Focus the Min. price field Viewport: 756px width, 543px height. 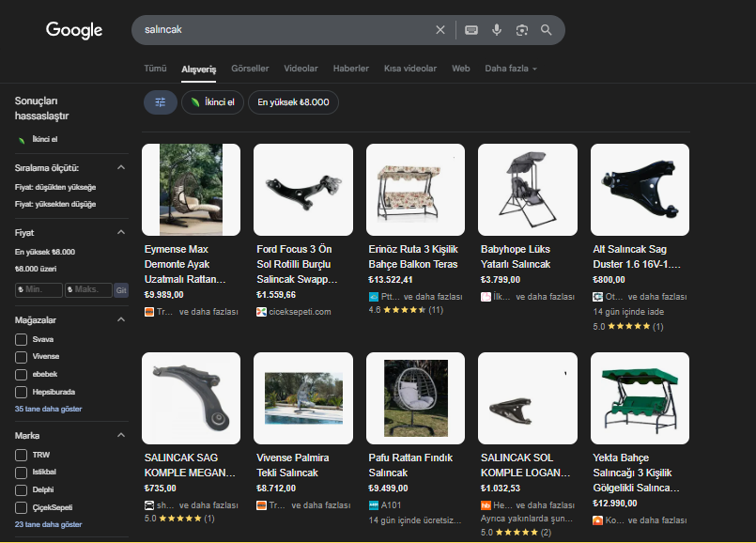click(x=39, y=290)
